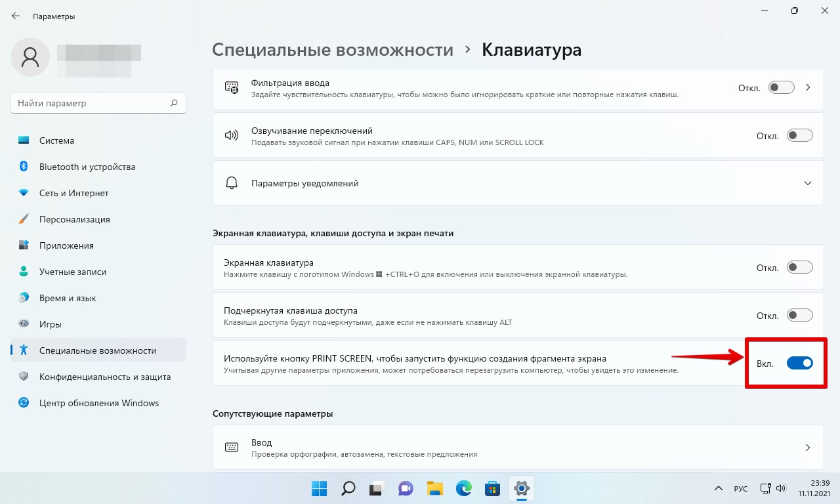The height and width of the screenshot is (504, 840).
Task: Click the Ввод keyboard icon
Action: click(232, 448)
